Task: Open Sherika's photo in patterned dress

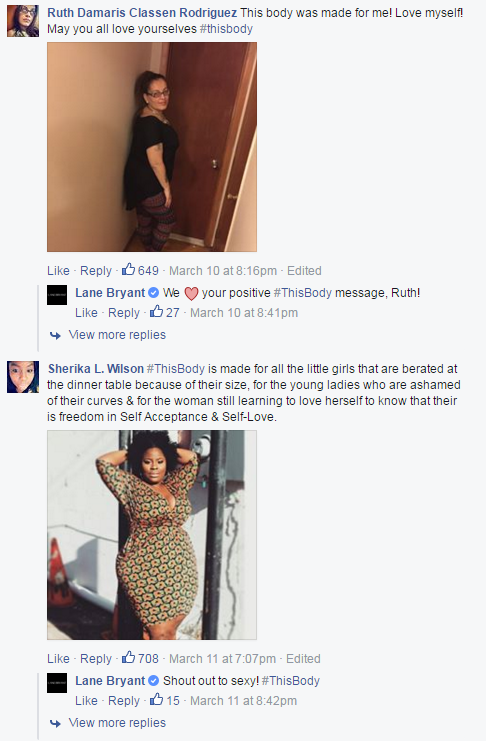Action: click(152, 535)
